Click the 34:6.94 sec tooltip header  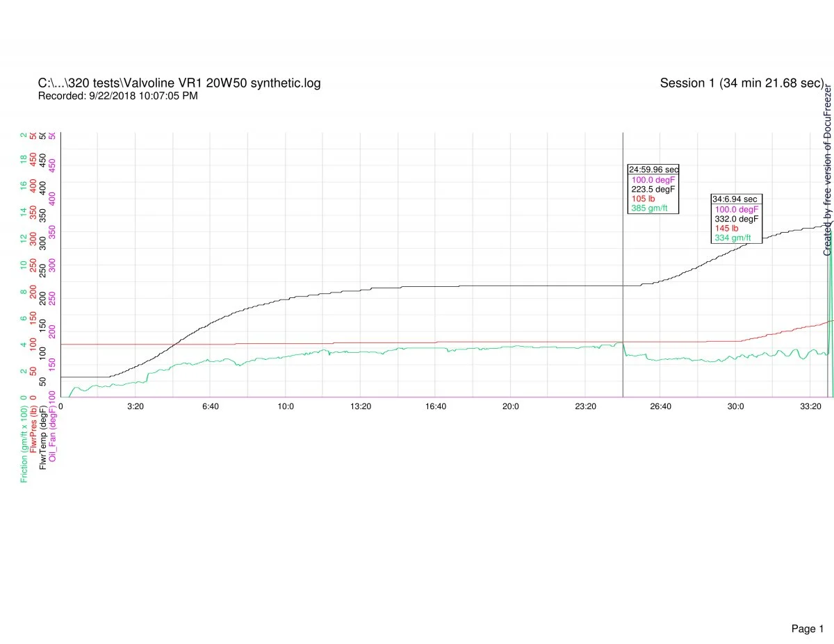(735, 199)
